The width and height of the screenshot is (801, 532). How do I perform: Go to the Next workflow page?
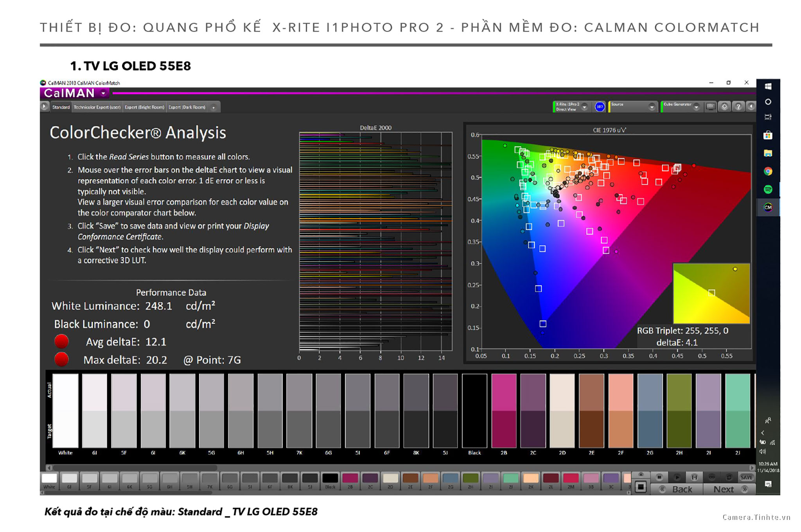click(729, 489)
